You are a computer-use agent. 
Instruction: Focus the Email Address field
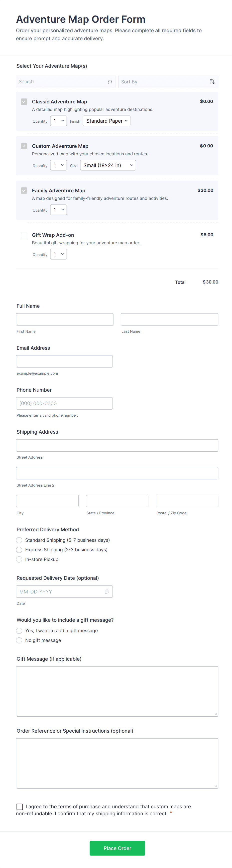click(64, 361)
